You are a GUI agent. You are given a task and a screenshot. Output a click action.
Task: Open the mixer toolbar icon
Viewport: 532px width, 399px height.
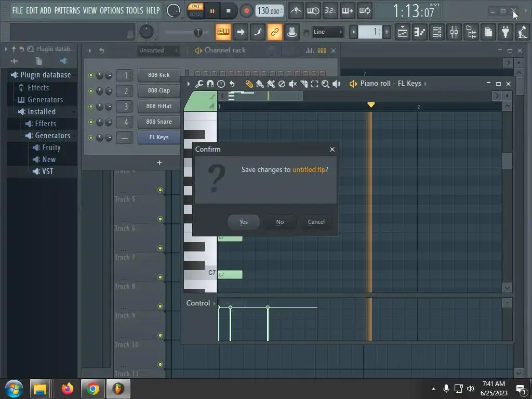click(x=454, y=32)
